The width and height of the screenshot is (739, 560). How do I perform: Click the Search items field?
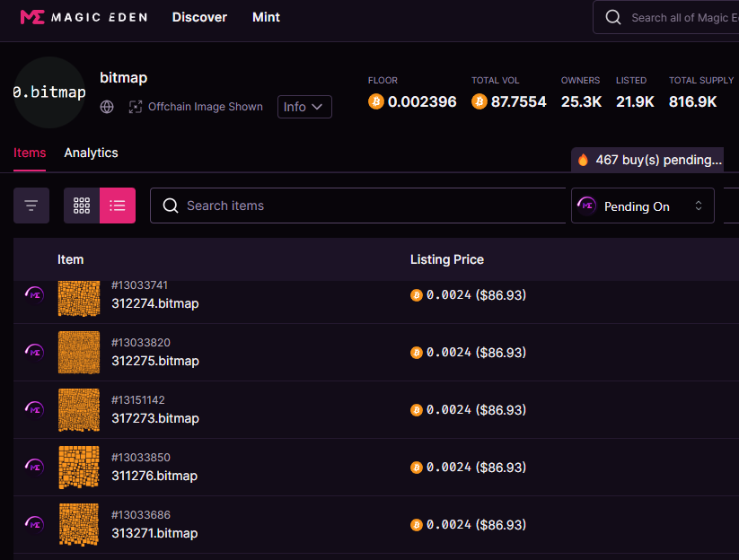pos(357,206)
